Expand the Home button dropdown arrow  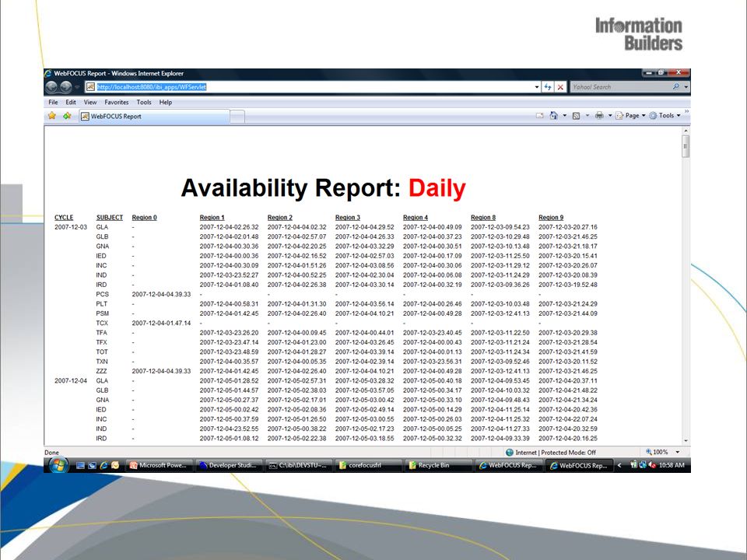[x=565, y=116]
